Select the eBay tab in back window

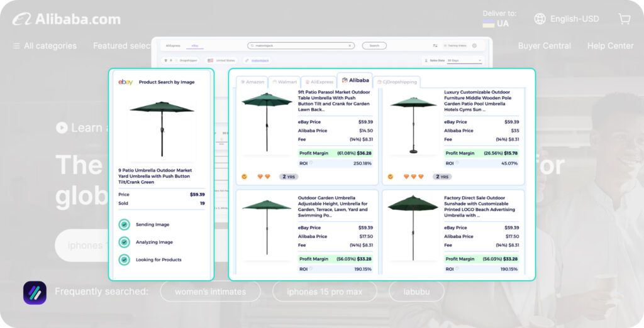(x=195, y=46)
